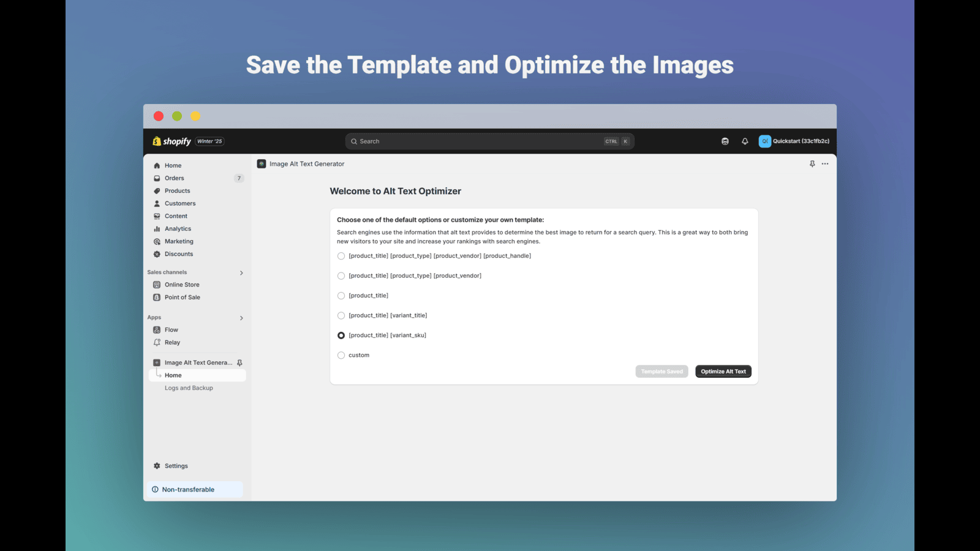
Task: Open Logs and Backup page
Action: point(189,388)
